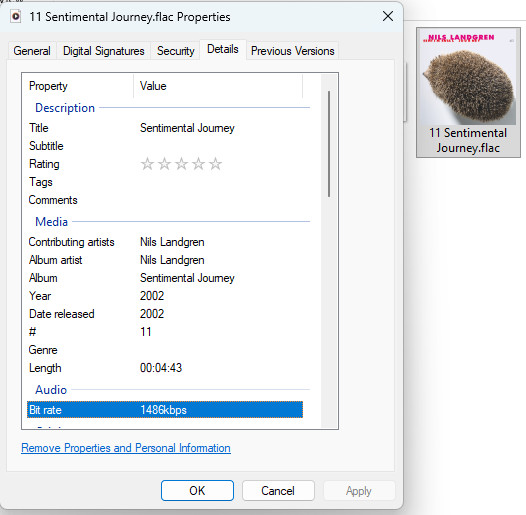Click the empty Genre value field
The height and width of the screenshot is (515, 526).
[221, 350]
